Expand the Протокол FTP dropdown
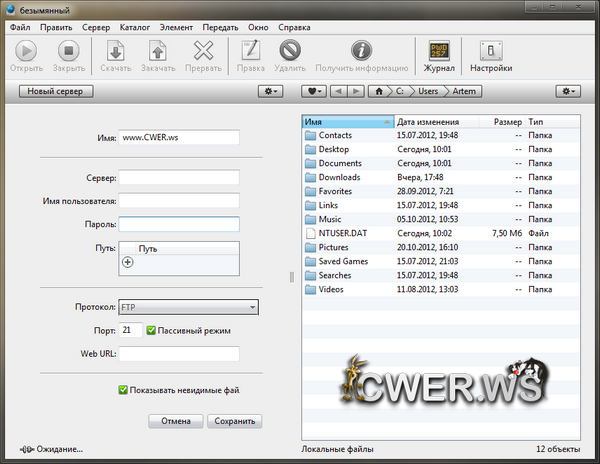Screen dimensions: 600x464 [188, 307]
